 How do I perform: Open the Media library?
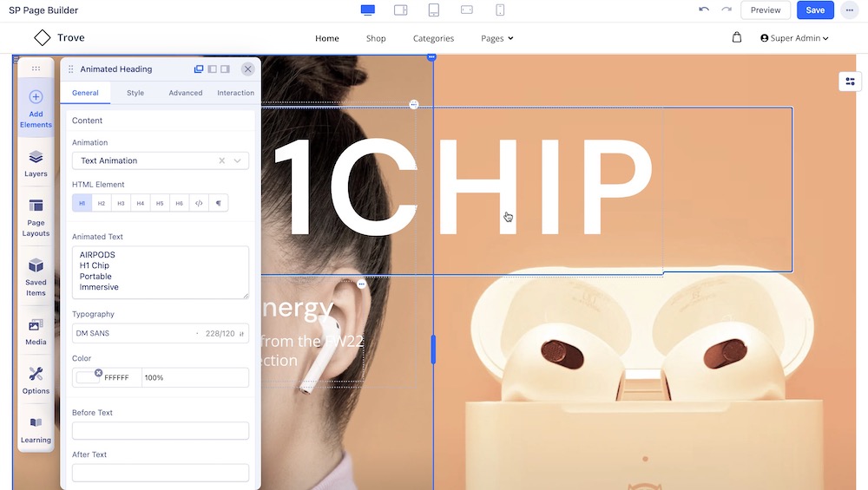36,331
